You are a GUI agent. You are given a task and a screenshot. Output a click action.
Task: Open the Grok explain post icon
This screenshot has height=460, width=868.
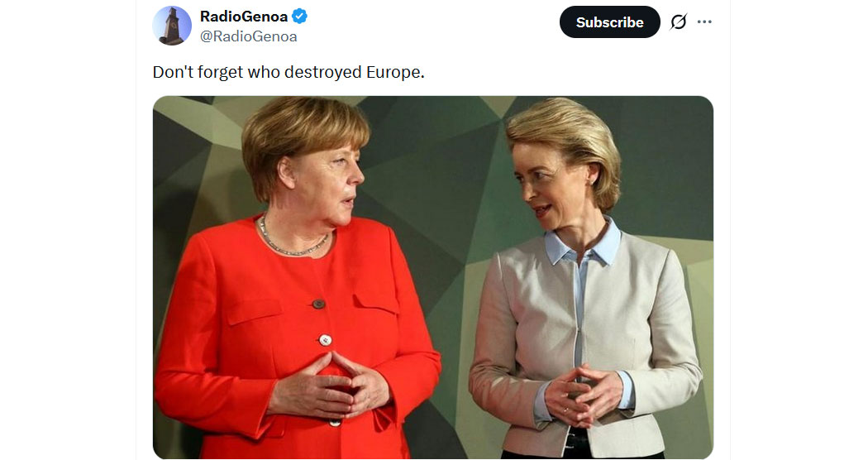coord(678,22)
